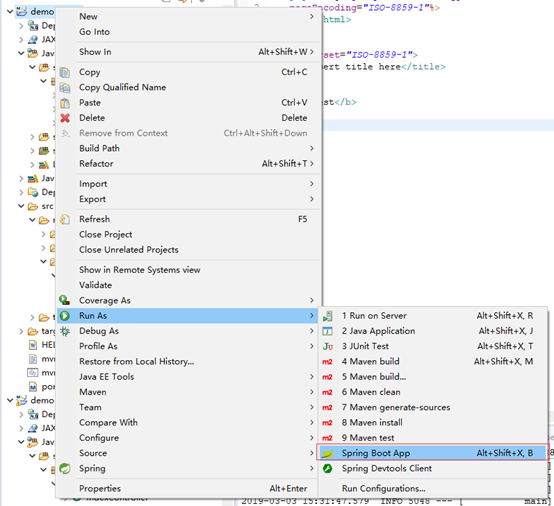This screenshot has height=506, width=554.
Task: Open Source submenu entry
Action: tap(189, 453)
